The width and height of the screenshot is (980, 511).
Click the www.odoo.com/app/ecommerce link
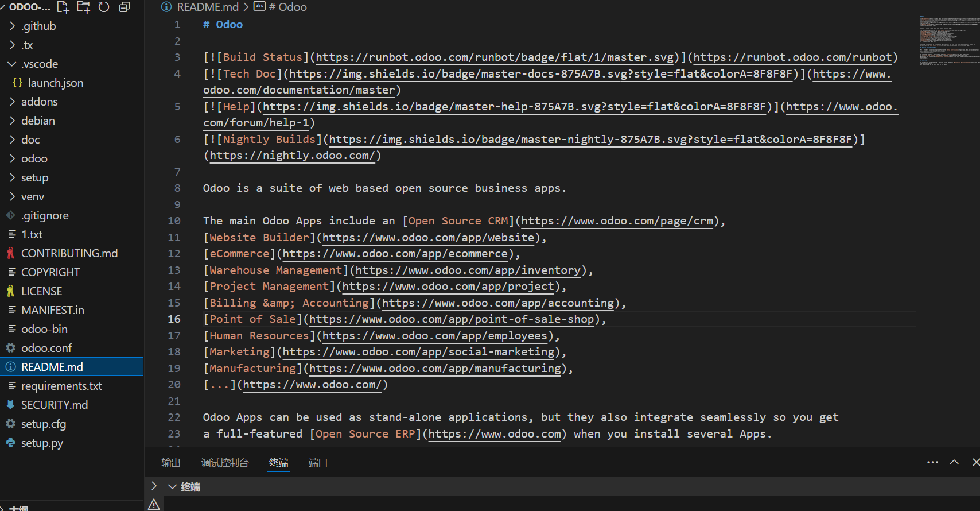pyautogui.click(x=395, y=254)
